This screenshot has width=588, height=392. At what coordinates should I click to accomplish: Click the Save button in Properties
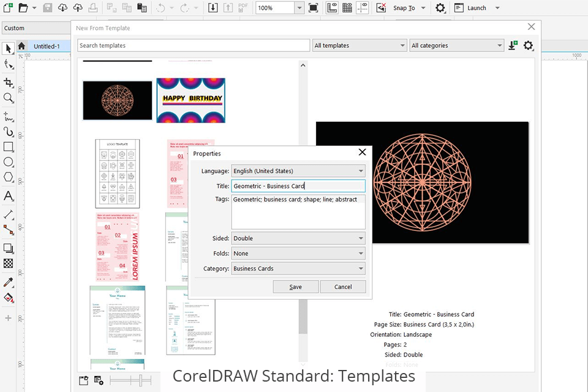(x=295, y=287)
